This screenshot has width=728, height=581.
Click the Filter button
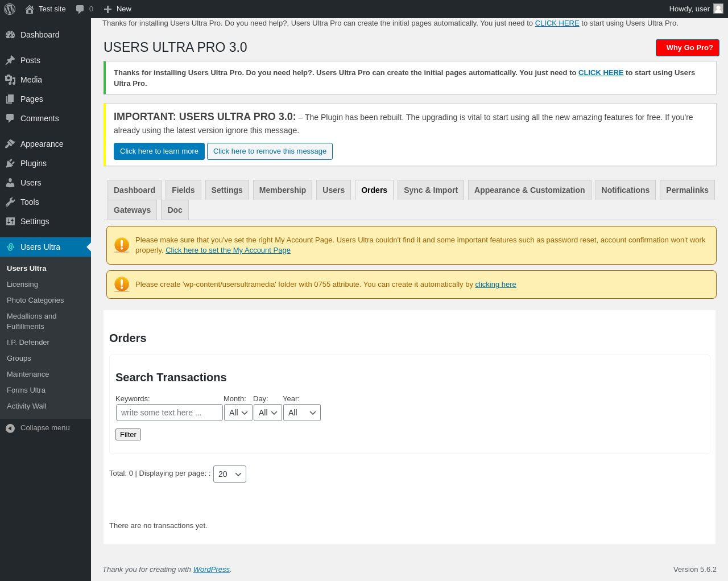[x=128, y=434]
